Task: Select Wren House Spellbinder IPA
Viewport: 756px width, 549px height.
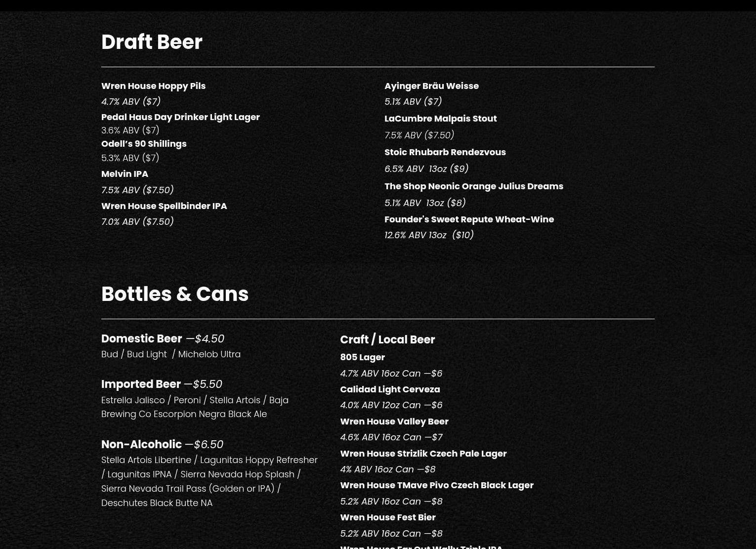Action: [x=164, y=206]
